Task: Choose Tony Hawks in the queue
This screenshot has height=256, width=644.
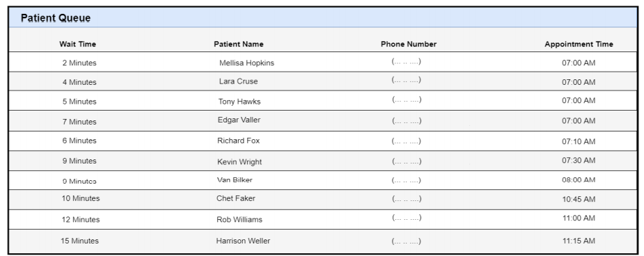Action: pyautogui.click(x=239, y=102)
